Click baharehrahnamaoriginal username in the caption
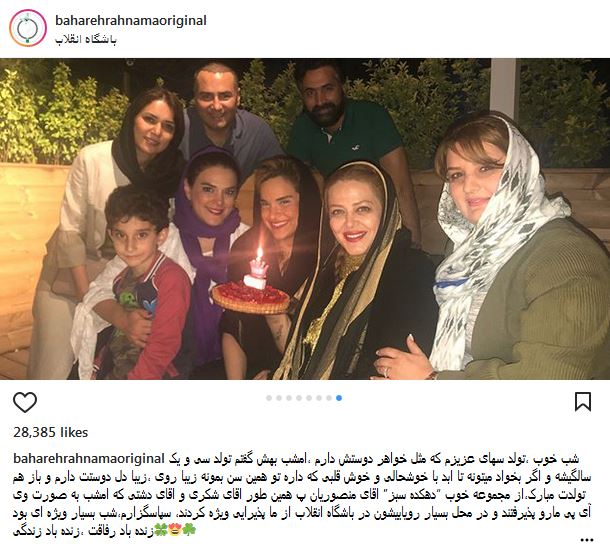The width and height of the screenshot is (610, 544). (x=89, y=458)
